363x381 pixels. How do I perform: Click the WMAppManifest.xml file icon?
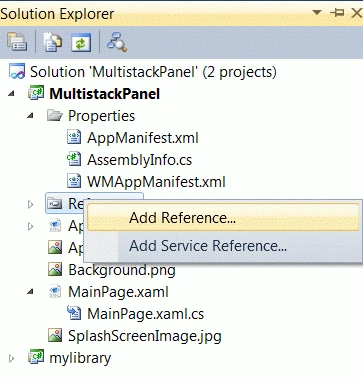coord(74,181)
